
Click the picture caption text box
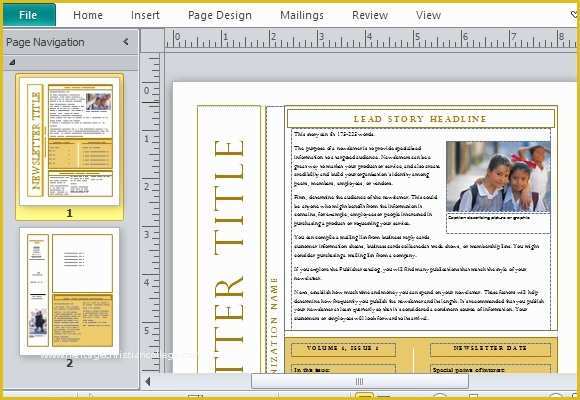point(498,223)
